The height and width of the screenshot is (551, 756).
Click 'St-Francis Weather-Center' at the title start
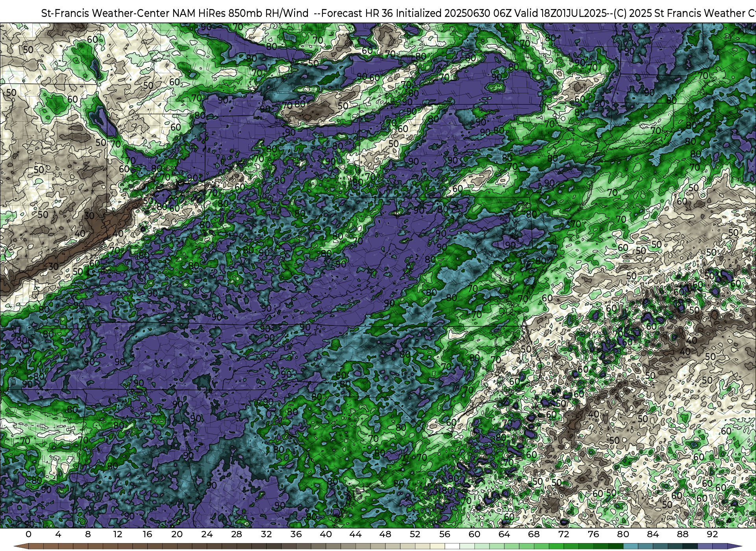point(106,13)
